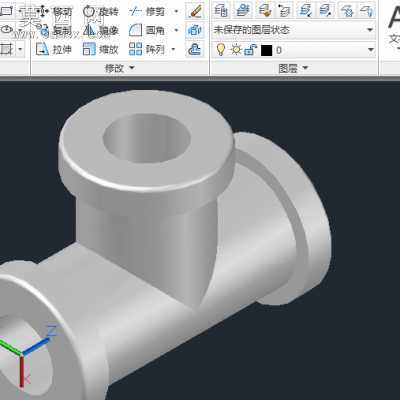Image resolution: width=400 pixels, height=400 pixels.
Task: Toggle layer 0 lock padlock icon
Action: pos(250,50)
